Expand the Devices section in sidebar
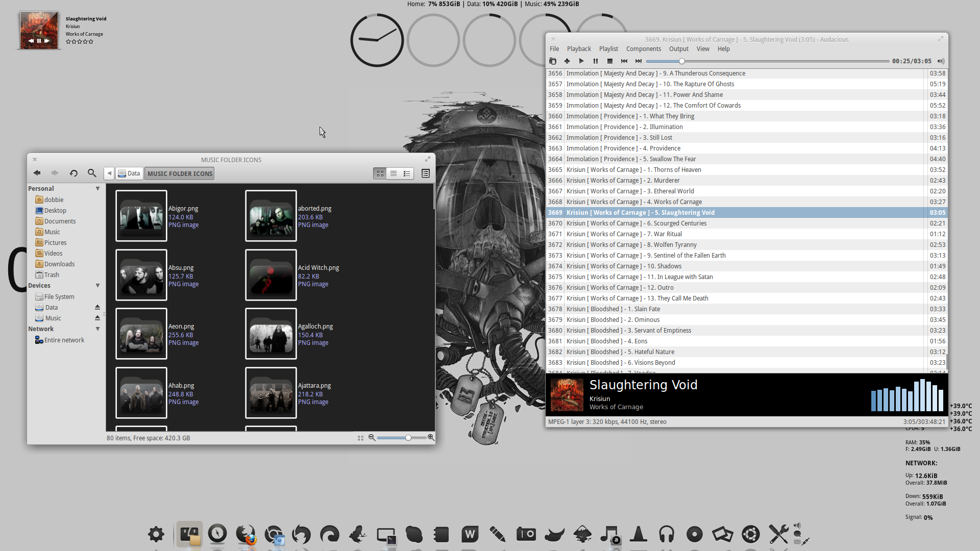The height and width of the screenshot is (551, 980). pos(99,285)
